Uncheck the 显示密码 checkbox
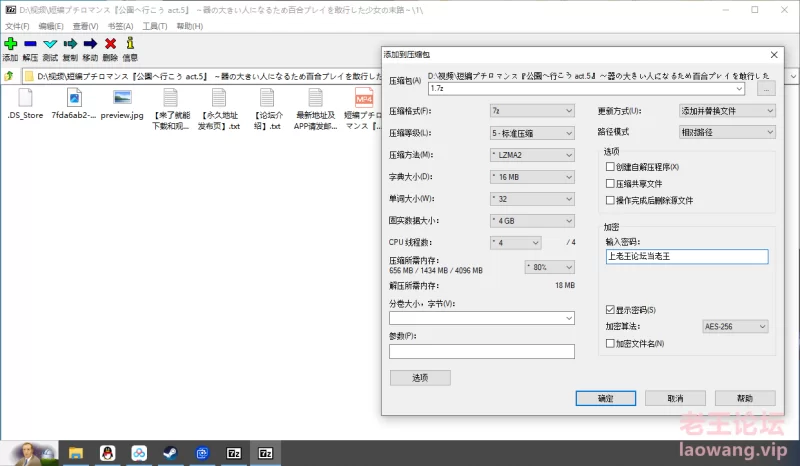This screenshot has width=800, height=466. [610, 310]
